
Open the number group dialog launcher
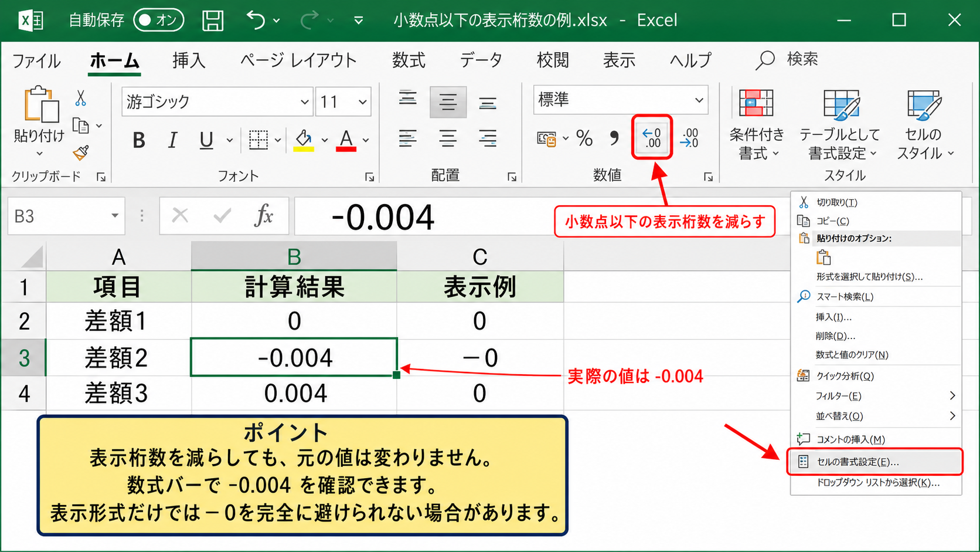click(x=708, y=177)
